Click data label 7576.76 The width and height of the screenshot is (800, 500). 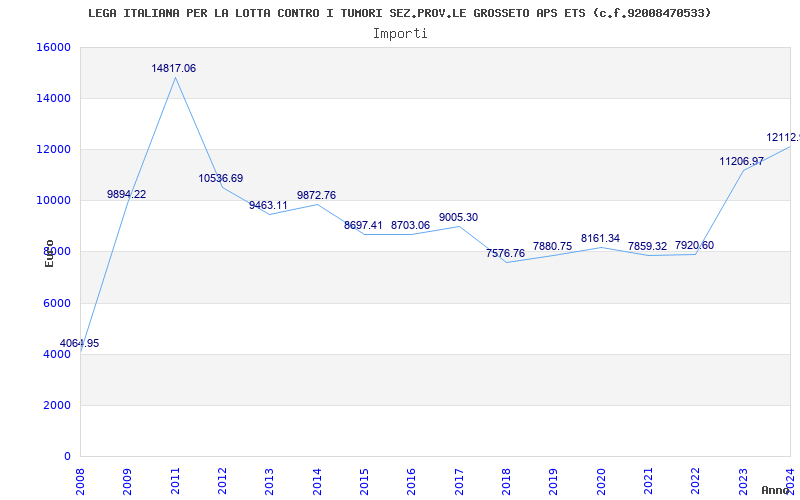pos(506,254)
